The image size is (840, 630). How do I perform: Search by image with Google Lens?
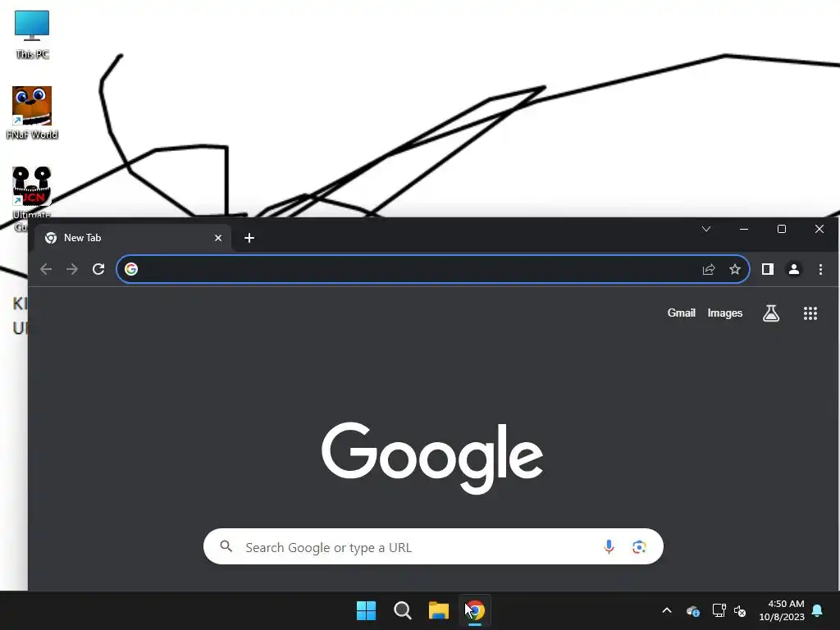tap(638, 547)
